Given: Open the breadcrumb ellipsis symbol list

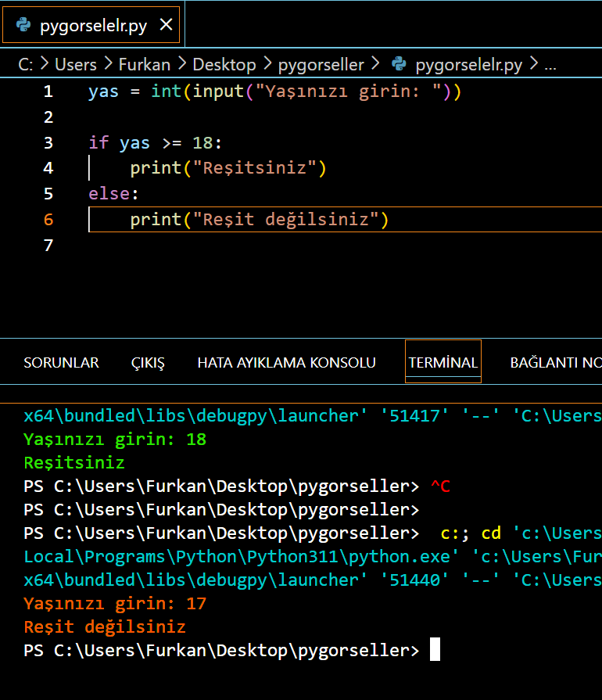Looking at the screenshot, I should [550, 64].
